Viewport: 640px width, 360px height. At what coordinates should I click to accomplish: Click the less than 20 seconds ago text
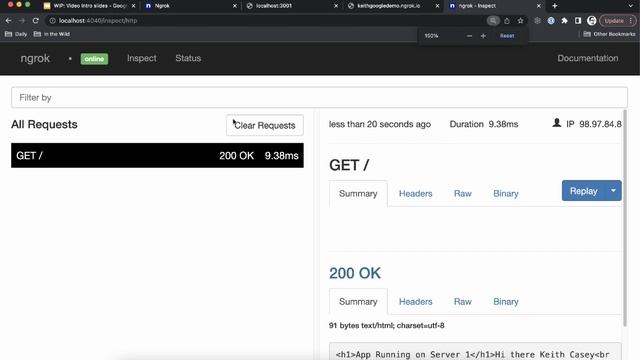pyautogui.click(x=380, y=124)
